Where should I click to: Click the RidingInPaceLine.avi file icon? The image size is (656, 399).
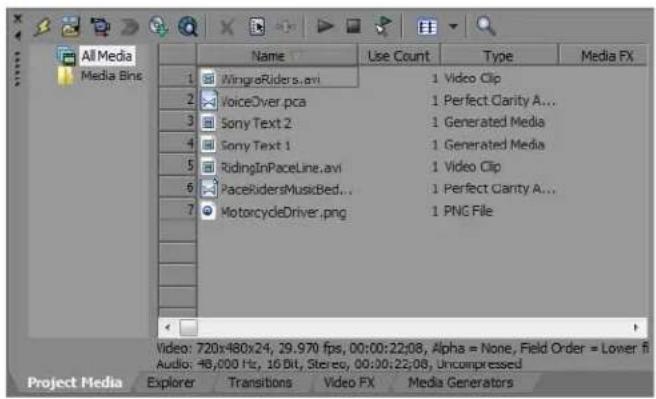pyautogui.click(x=208, y=167)
